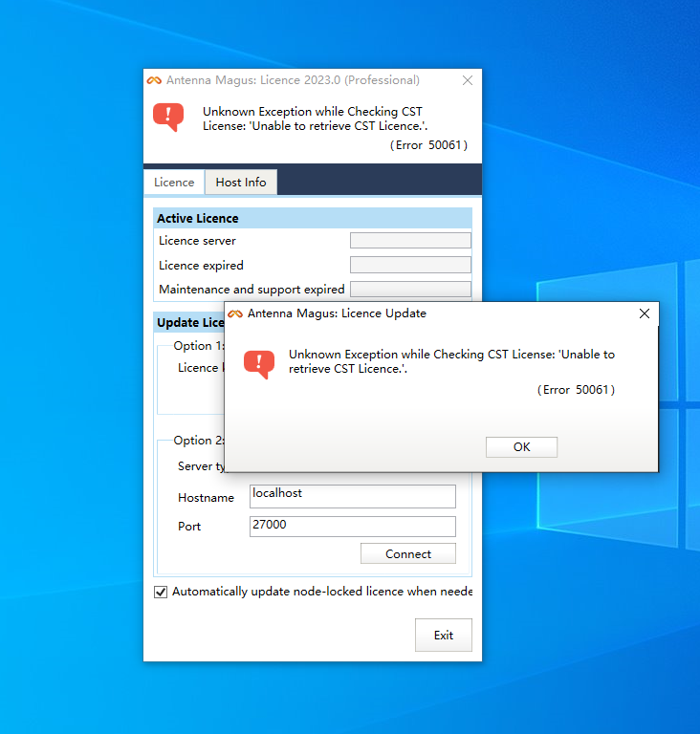This screenshot has width=700, height=734.
Task: Click the 'Maintenance and support expired' label
Action: 252,290
